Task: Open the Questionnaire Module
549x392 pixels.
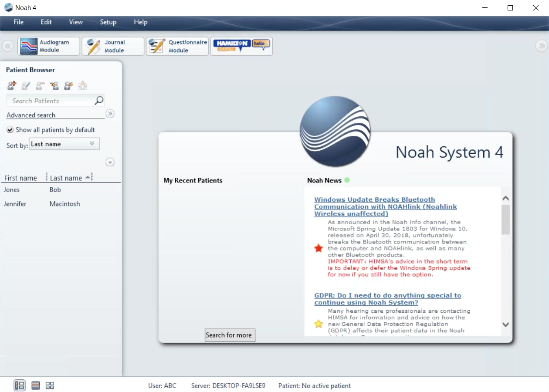Action: point(177,46)
